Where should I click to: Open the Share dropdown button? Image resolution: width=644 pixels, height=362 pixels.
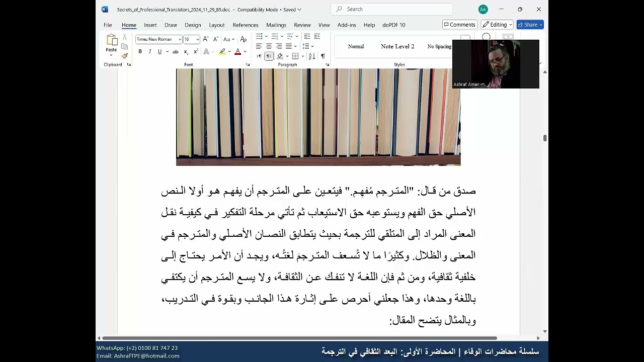point(530,25)
